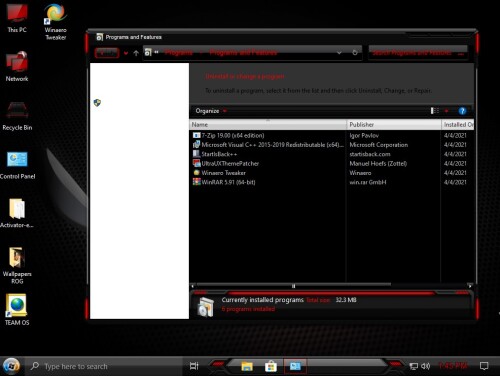Select Microsoft Visual C++ 2015-2019 Redistributable entry
Image resolution: width=500 pixels, height=376 pixels.
(272, 145)
